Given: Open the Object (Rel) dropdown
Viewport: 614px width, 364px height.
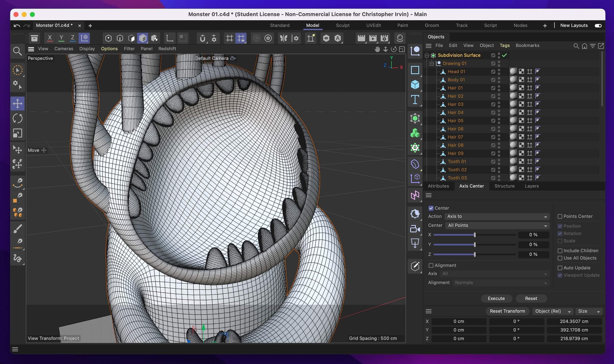Looking at the screenshot, I should coord(553,311).
